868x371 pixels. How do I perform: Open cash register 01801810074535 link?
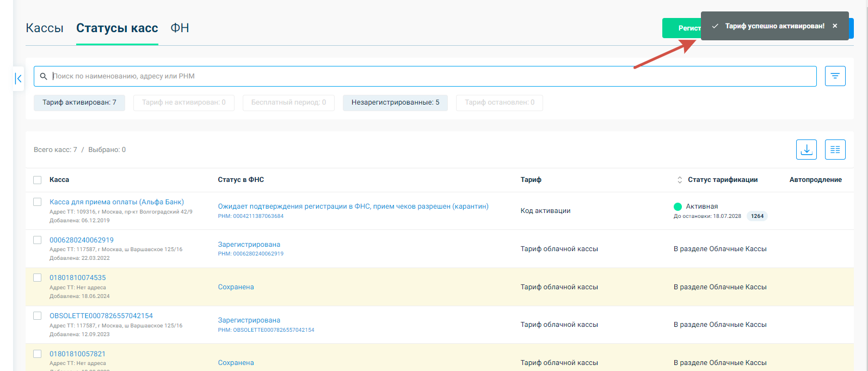click(x=78, y=278)
